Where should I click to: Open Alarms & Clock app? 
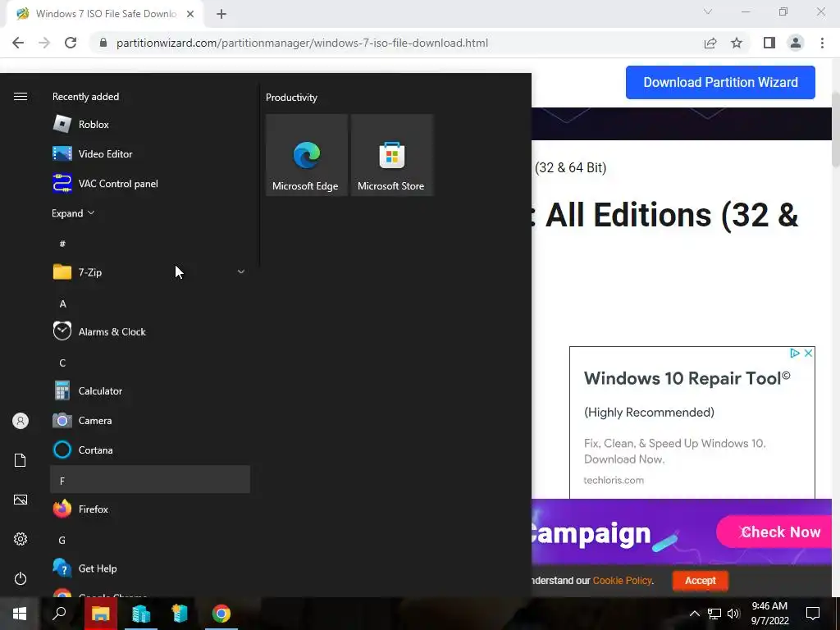150,331
